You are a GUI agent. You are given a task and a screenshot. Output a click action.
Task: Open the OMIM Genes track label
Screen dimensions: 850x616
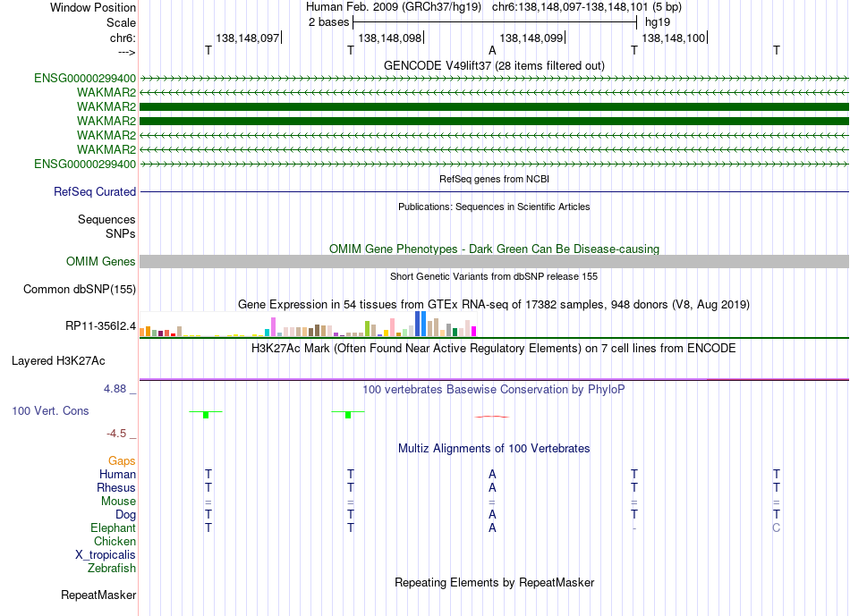100,262
